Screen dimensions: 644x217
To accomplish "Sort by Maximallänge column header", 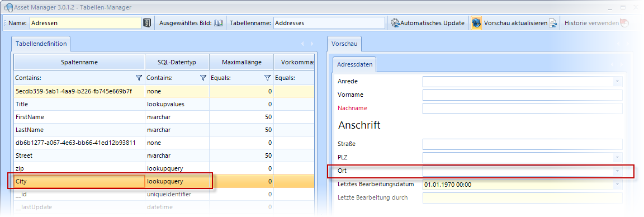I will click(x=241, y=63).
